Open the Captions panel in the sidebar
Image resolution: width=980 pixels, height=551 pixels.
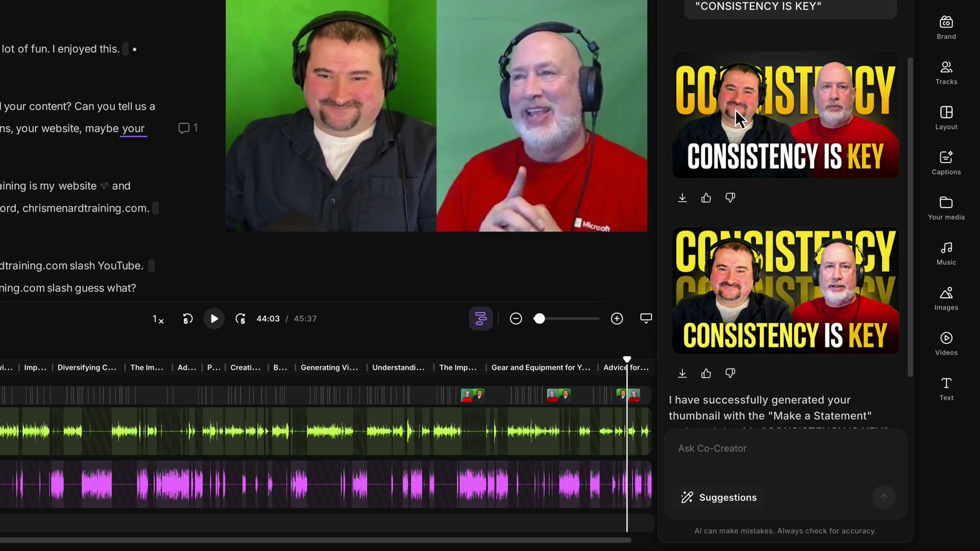tap(946, 163)
